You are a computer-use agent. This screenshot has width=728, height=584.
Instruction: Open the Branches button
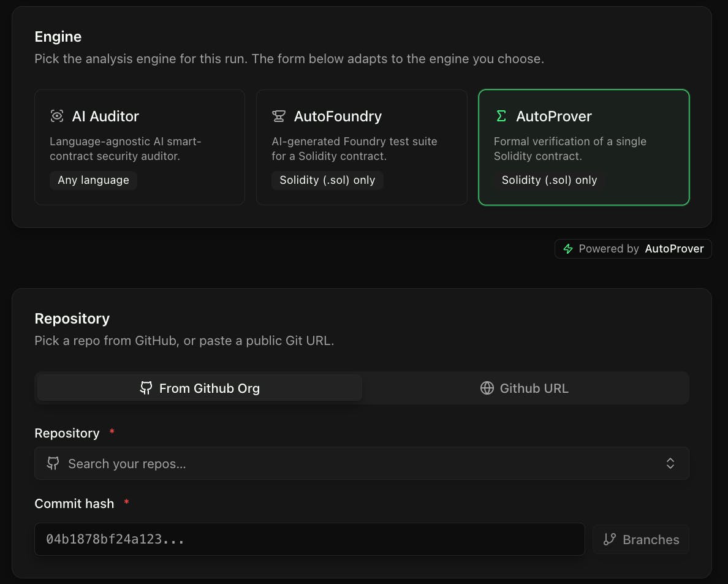tap(641, 539)
